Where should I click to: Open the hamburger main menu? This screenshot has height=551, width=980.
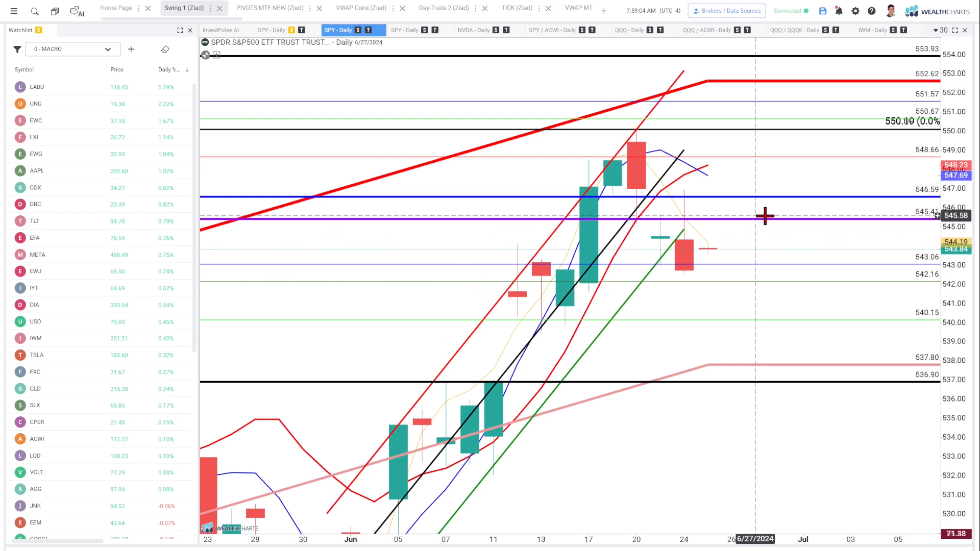point(14,11)
